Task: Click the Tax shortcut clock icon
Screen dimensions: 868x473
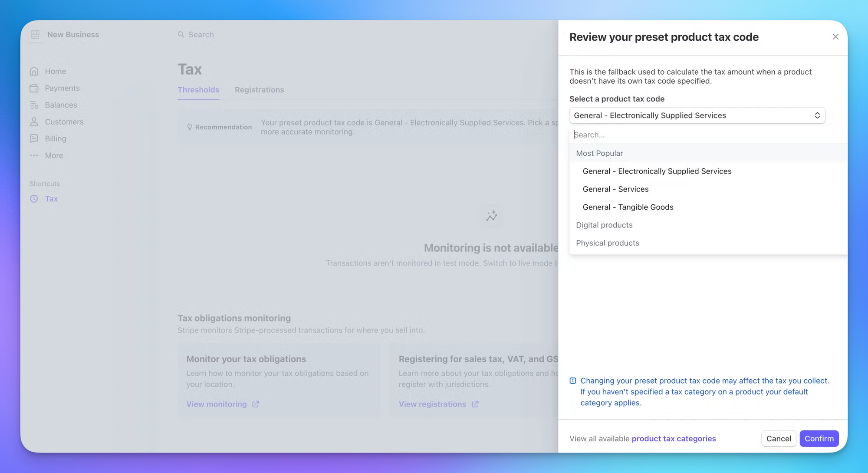Action: pyautogui.click(x=34, y=199)
